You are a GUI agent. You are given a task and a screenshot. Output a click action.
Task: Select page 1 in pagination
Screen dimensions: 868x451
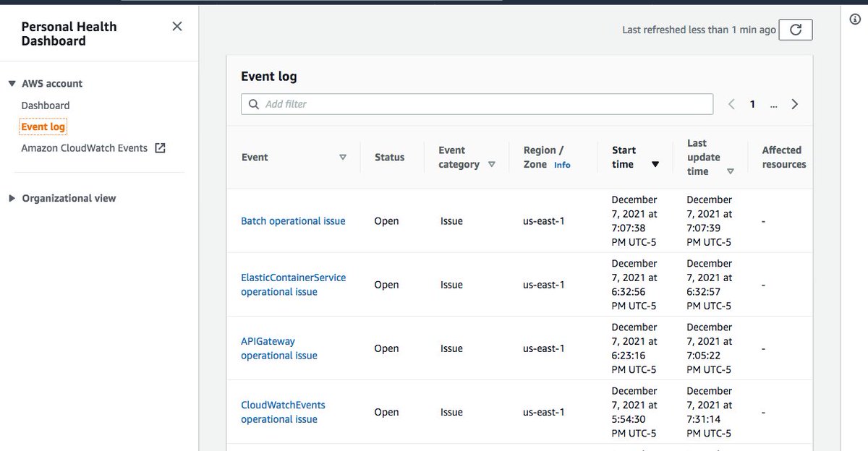[x=752, y=104]
